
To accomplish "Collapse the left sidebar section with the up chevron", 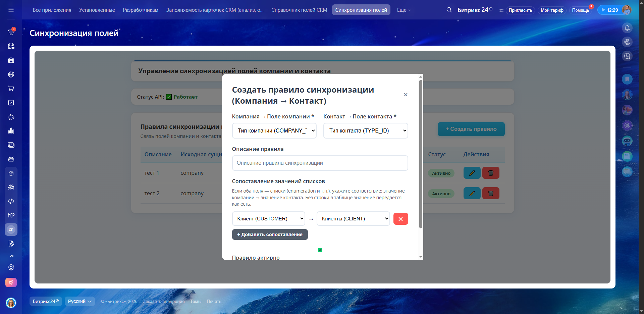I will [12, 256].
